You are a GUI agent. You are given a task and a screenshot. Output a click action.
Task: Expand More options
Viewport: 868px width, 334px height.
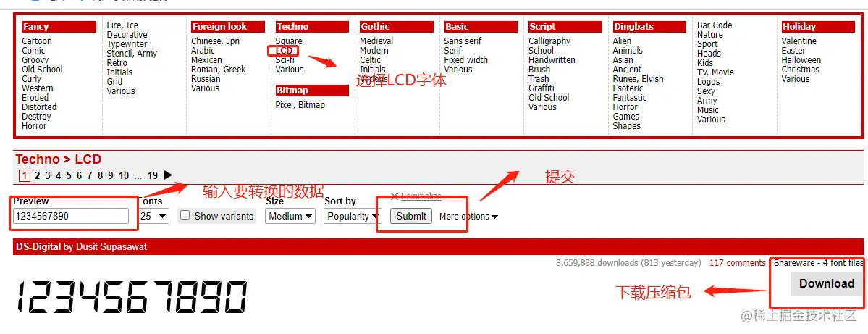click(x=468, y=217)
